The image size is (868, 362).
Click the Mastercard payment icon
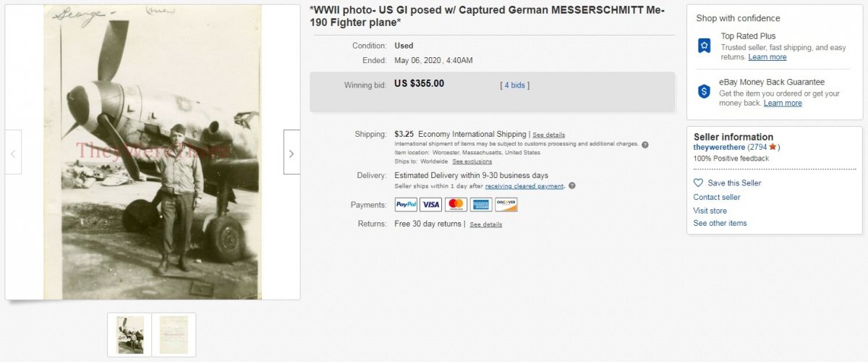pos(456,205)
